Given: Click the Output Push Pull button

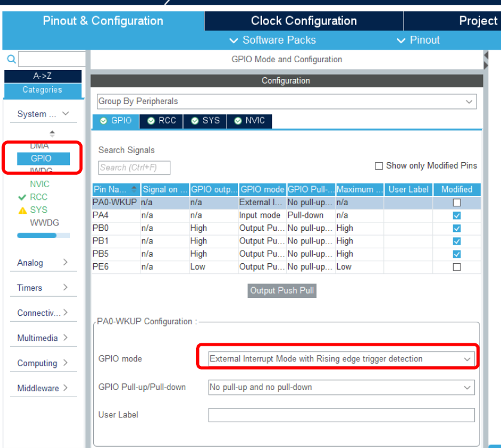Looking at the screenshot, I should tap(282, 291).
